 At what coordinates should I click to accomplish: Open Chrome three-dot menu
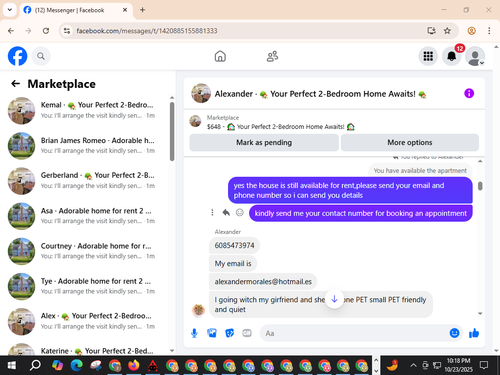coord(489,31)
